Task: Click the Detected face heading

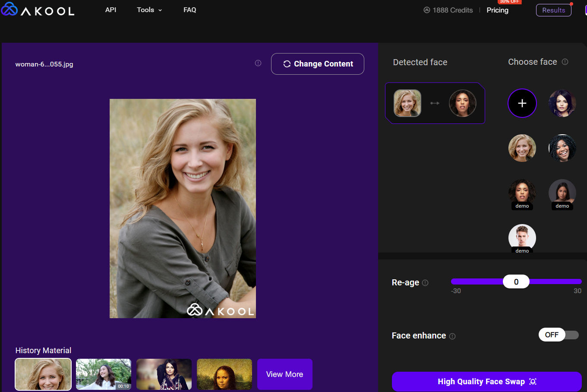Action: tap(420, 62)
